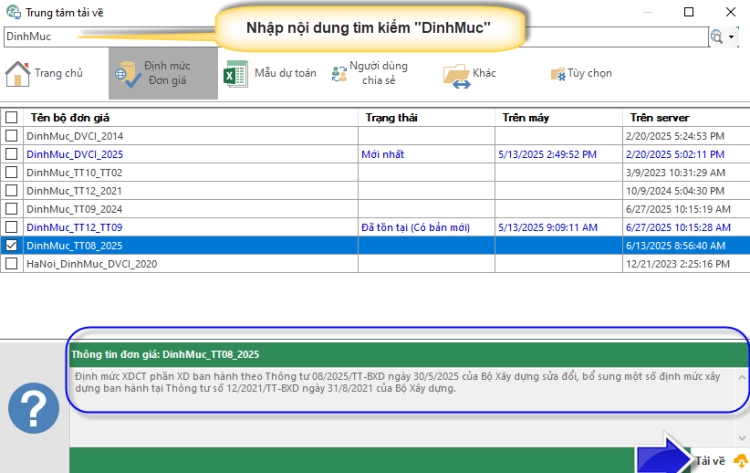Check the DinhMuc_DVCI_2025 checkbox

(x=11, y=154)
